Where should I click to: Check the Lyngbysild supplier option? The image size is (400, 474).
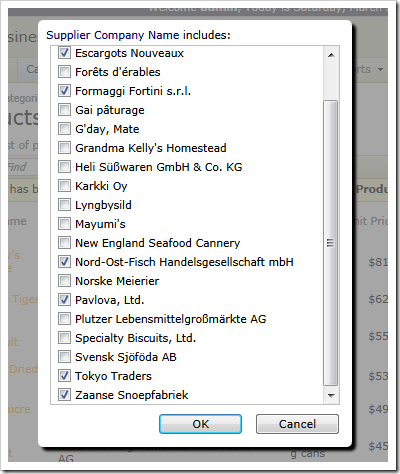pyautogui.click(x=64, y=205)
